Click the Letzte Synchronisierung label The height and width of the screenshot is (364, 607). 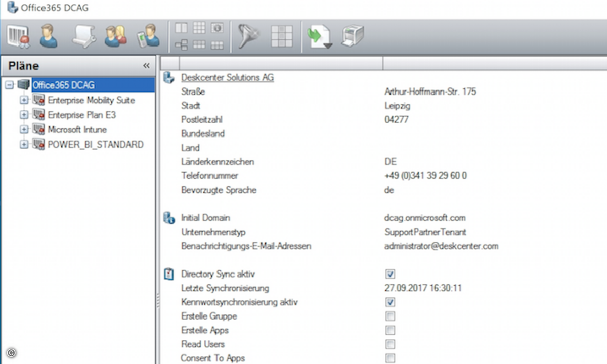225,288
